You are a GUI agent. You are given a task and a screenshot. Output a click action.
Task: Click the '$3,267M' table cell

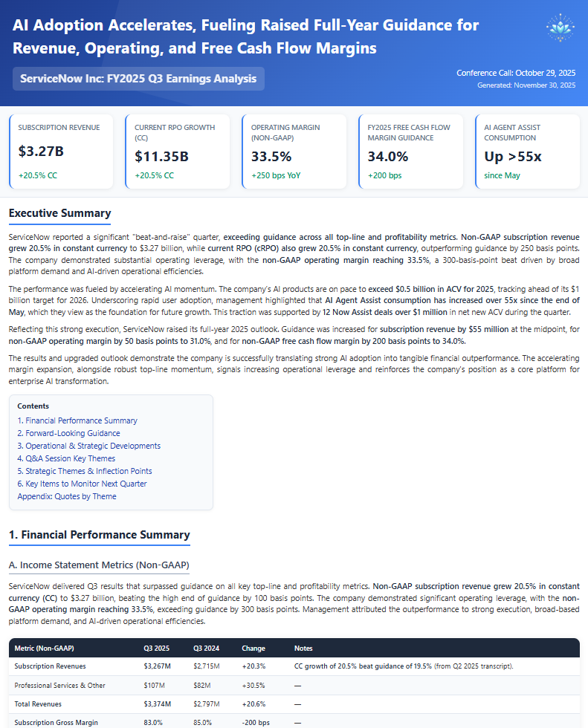pos(158,666)
